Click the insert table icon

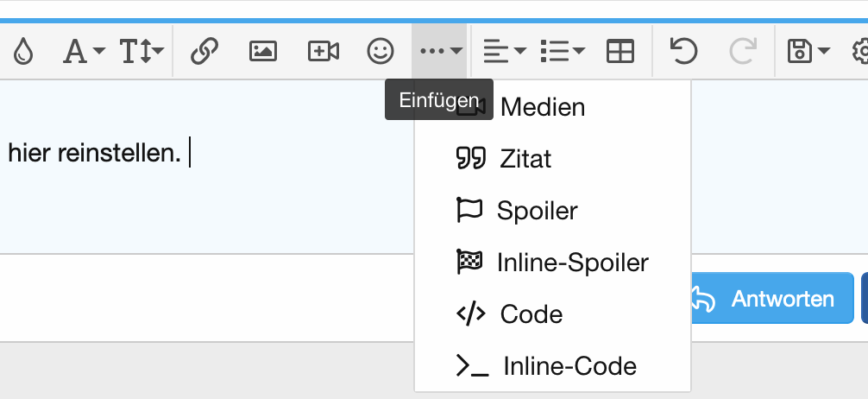(x=620, y=52)
